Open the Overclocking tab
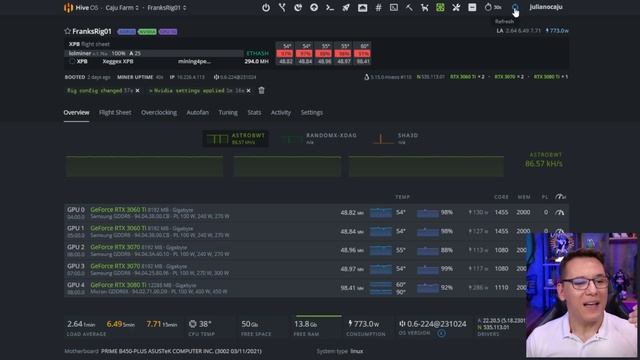 (x=159, y=113)
